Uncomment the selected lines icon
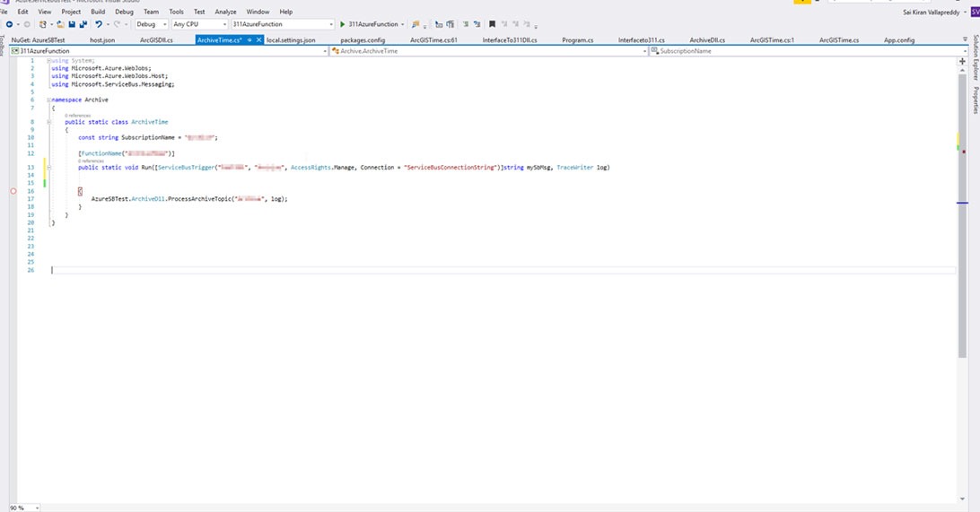 click(477, 24)
